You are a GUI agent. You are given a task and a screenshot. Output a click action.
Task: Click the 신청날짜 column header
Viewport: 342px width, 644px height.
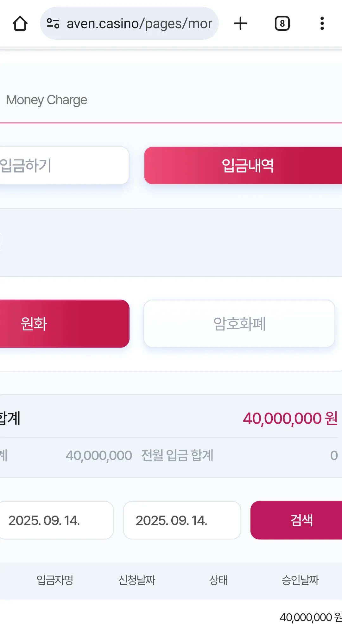point(137,580)
